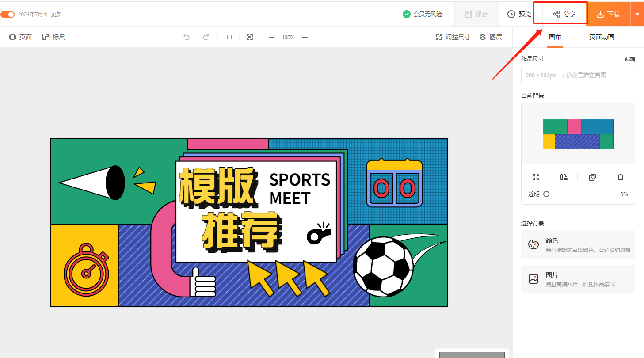Image resolution: width=644 pixels, height=358 pixels.
Task: Switch to the 画布 canvas tab
Action: pos(555,37)
